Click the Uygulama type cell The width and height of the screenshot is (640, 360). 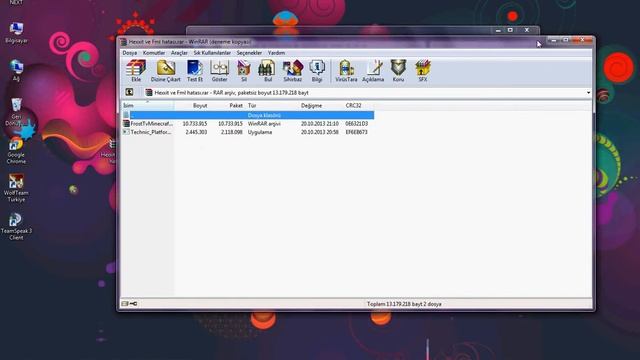(x=260, y=132)
